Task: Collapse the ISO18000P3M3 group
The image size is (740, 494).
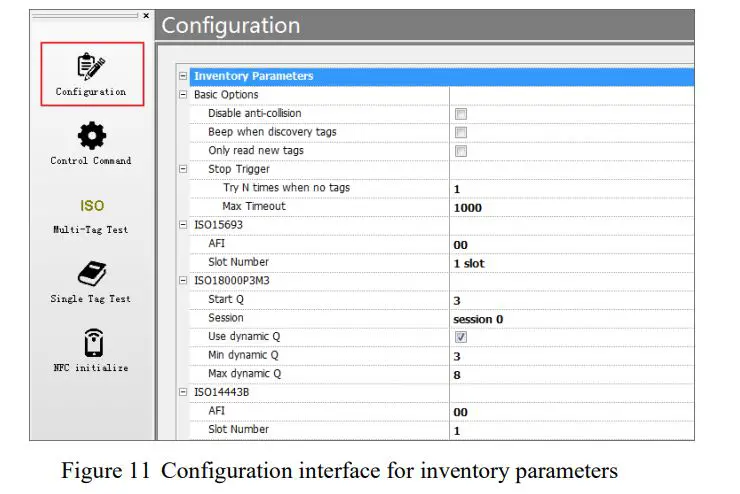Action: pos(182,281)
